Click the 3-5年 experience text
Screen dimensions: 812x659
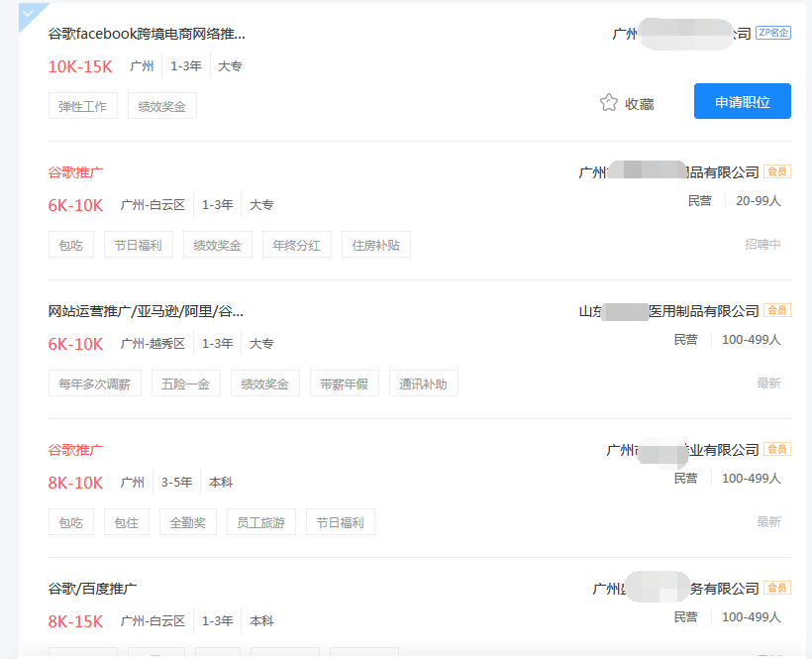[x=176, y=483]
